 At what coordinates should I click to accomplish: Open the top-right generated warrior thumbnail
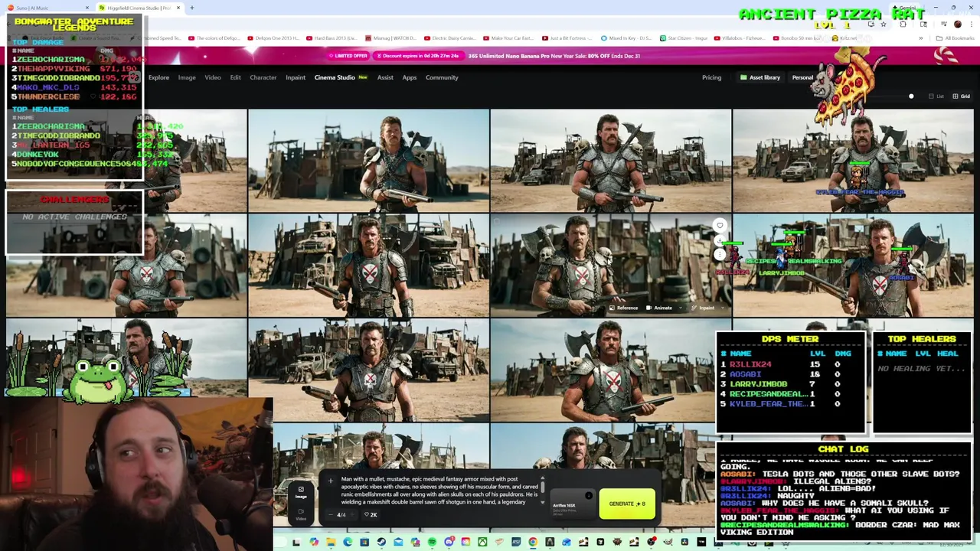[x=853, y=160]
